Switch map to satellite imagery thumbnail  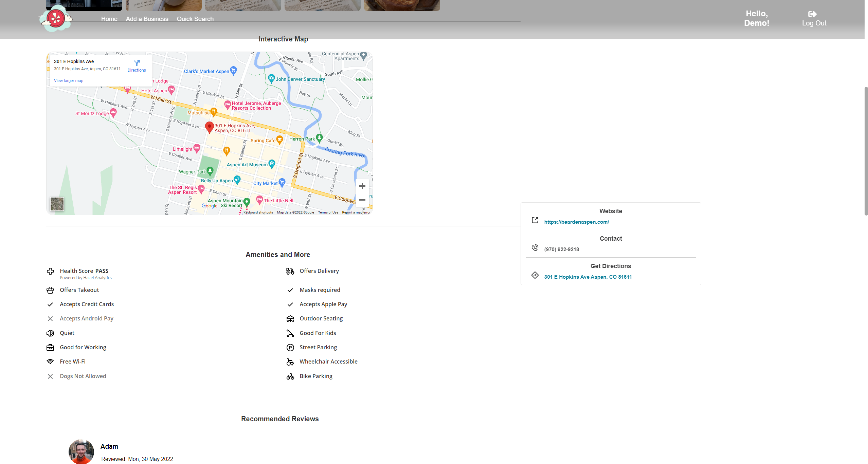(57, 204)
